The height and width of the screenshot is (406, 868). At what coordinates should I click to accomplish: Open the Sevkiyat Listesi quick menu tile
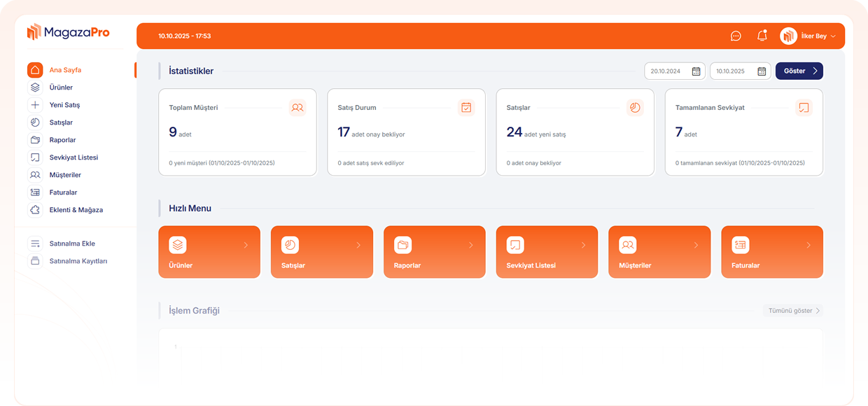(x=547, y=252)
